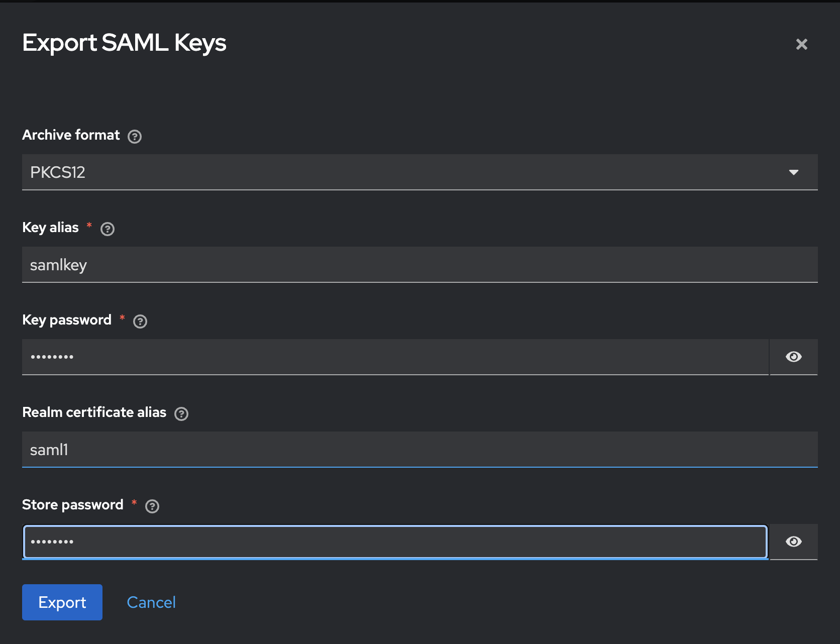Image resolution: width=840 pixels, height=644 pixels.
Task: Click the dropdown arrow on Archive format
Action: pyautogui.click(x=794, y=172)
